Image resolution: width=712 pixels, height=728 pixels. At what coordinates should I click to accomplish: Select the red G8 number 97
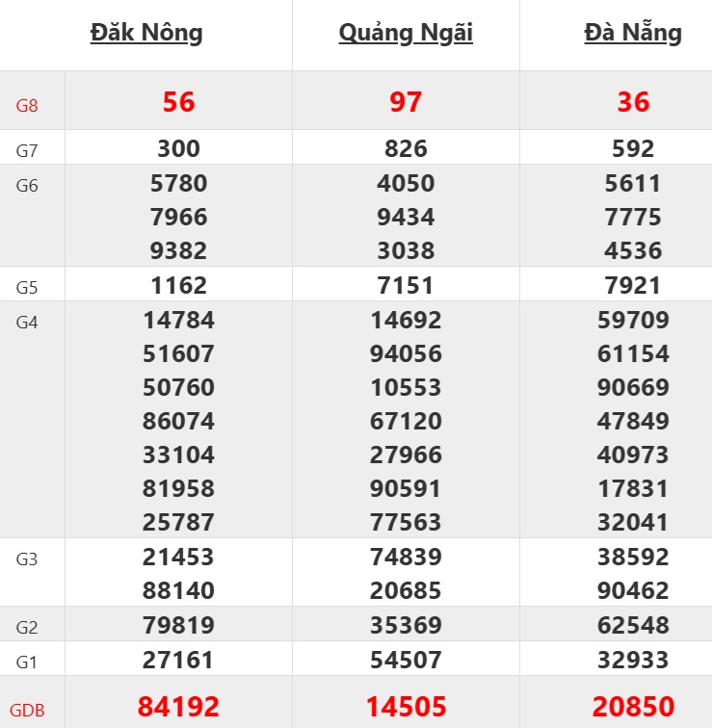[406, 102]
